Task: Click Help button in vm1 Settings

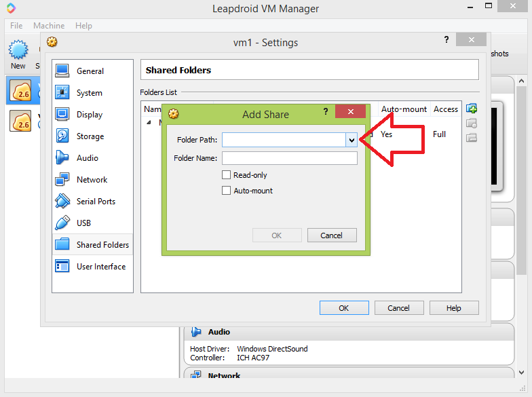Action: pos(454,308)
